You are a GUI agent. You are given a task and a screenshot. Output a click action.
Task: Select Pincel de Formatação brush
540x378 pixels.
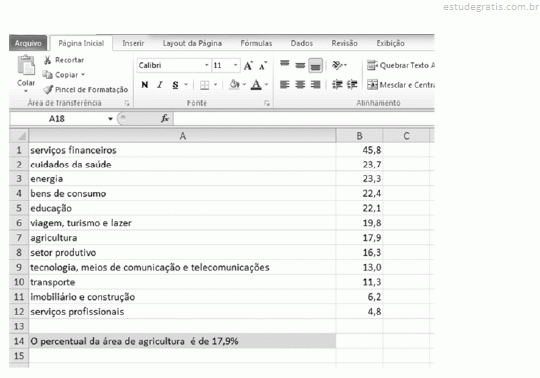coord(48,90)
